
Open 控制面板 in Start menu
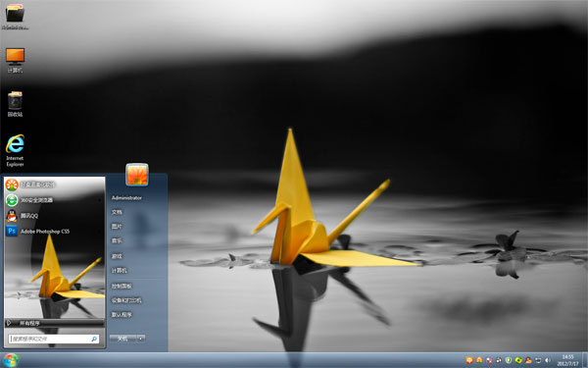pyautogui.click(x=122, y=287)
